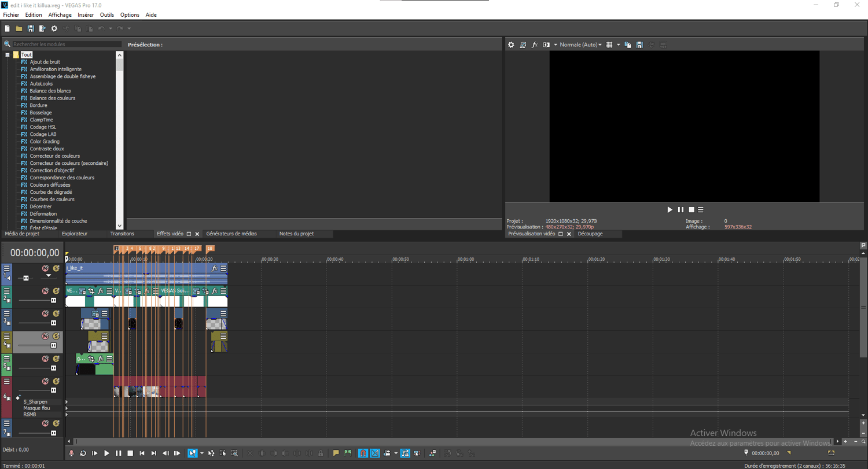
Task: Click the Record microphone icon in transport bar
Action: click(72, 453)
